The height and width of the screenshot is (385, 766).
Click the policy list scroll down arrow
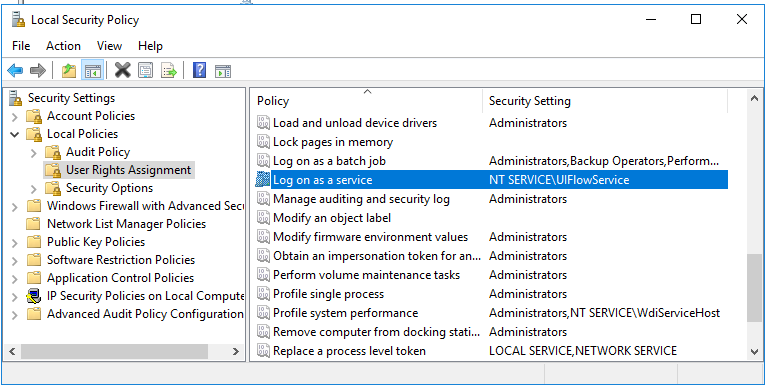click(x=753, y=351)
